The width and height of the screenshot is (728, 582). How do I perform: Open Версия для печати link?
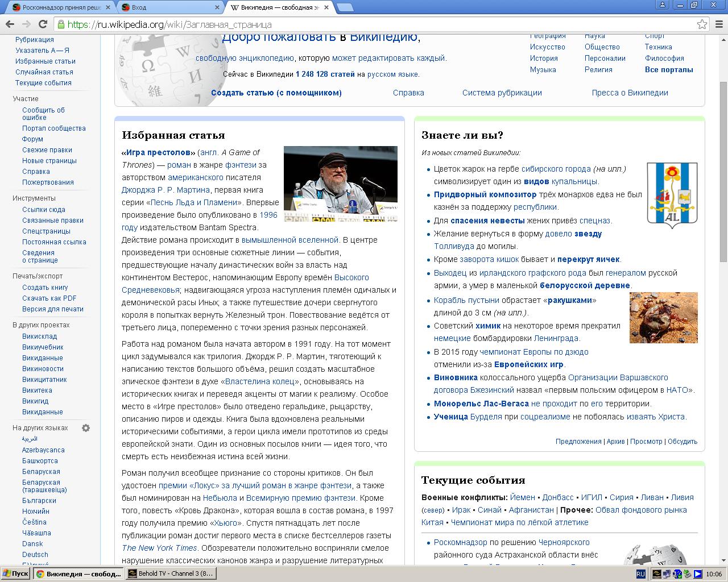coord(53,309)
